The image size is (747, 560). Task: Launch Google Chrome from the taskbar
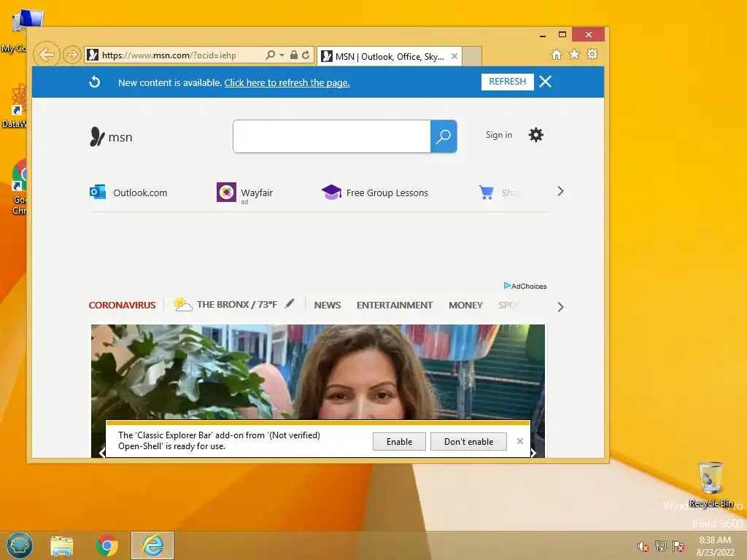(107, 545)
